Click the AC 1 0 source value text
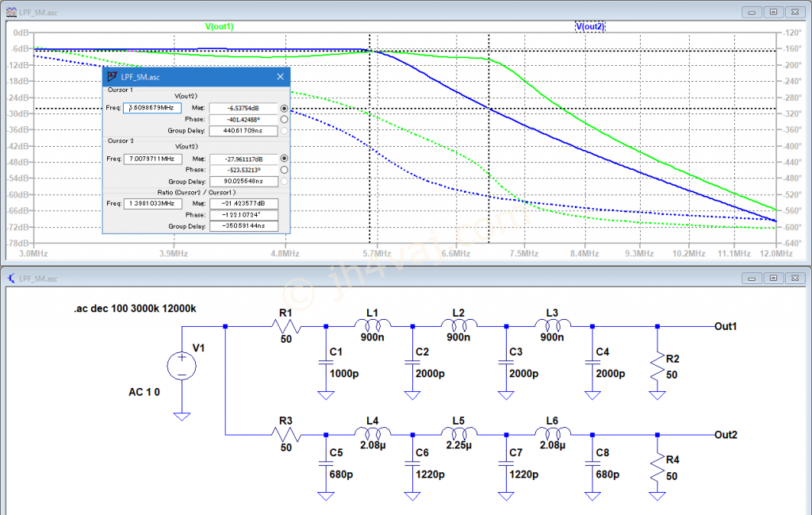812x515 pixels. [144, 392]
